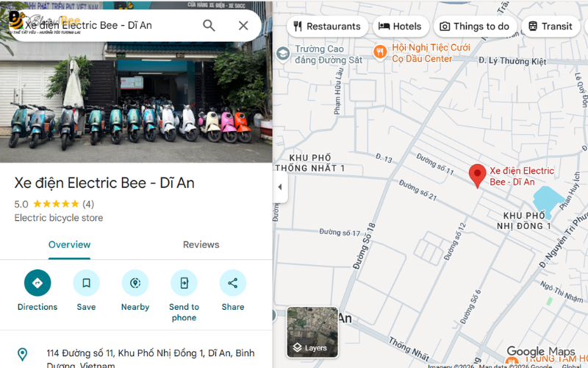Click Đường Số 18 road label
This screenshot has width=588, height=368.
pyautogui.click(x=364, y=247)
